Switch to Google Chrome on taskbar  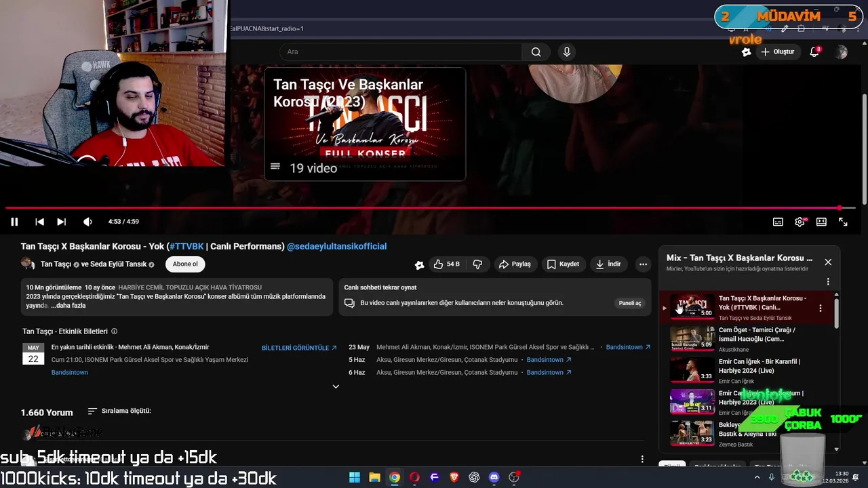[395, 477]
